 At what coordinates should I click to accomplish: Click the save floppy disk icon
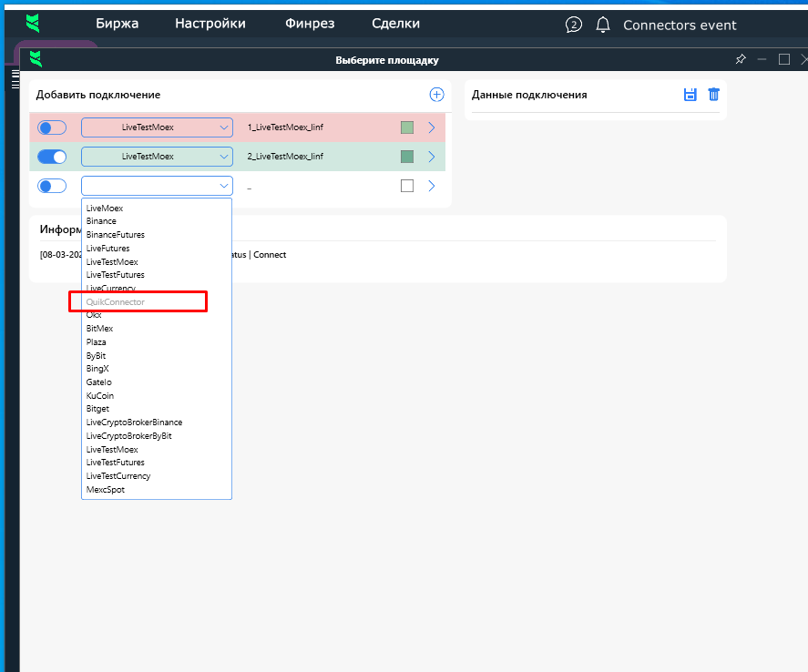[690, 95]
